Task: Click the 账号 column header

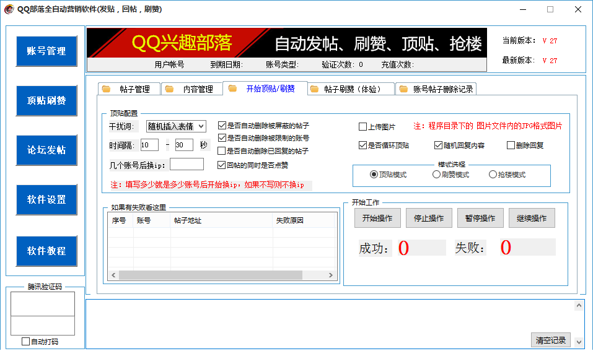Action: (x=152, y=220)
